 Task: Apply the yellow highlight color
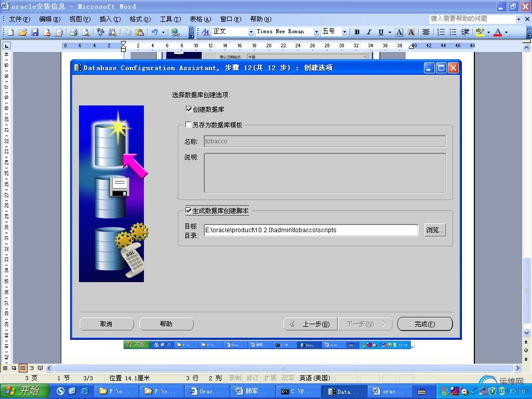click(480, 32)
